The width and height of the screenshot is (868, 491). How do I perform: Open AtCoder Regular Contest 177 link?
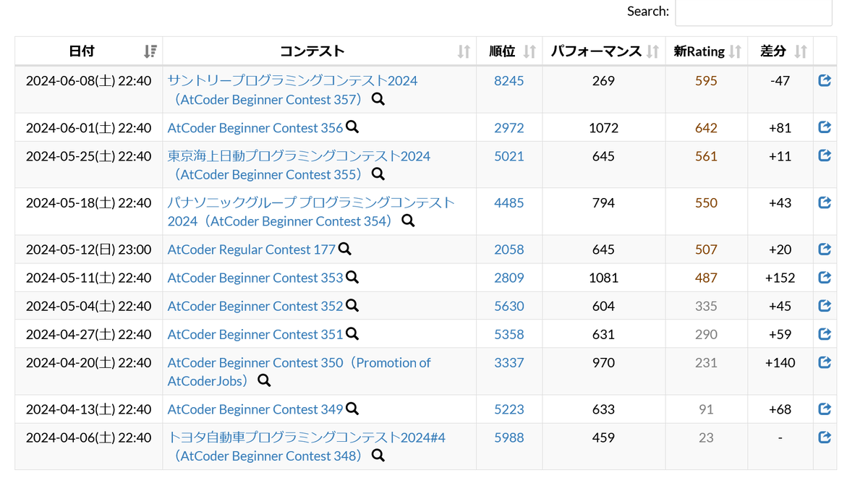point(252,249)
